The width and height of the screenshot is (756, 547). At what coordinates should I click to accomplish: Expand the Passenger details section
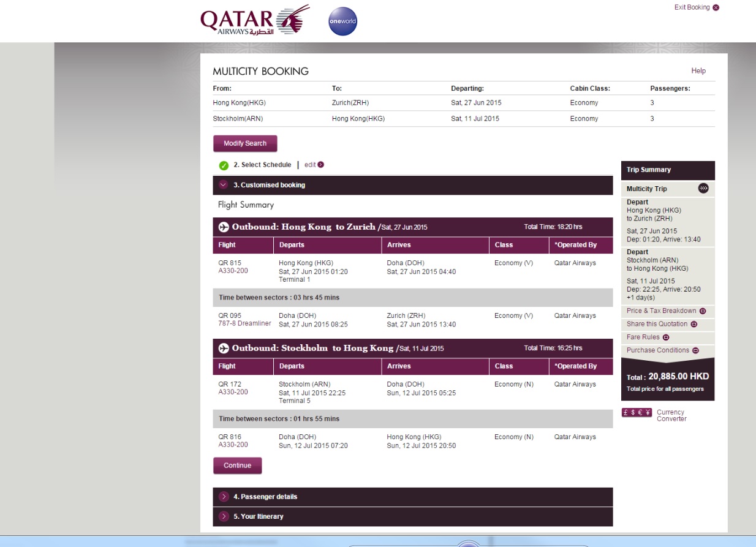(x=224, y=497)
